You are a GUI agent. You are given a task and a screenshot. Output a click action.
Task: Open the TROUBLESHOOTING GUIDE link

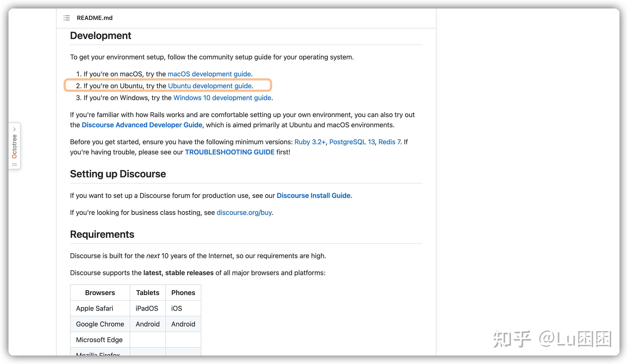click(x=230, y=152)
